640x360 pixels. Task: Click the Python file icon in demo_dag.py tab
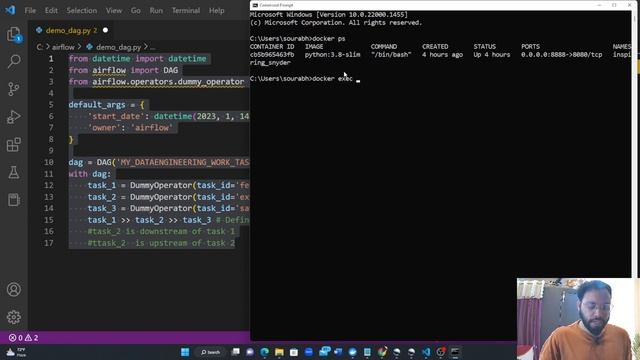pos(39,30)
